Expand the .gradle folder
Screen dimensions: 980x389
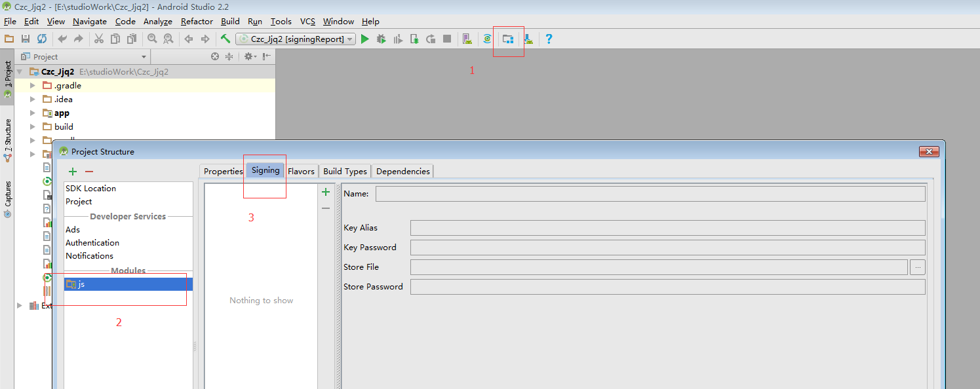(x=33, y=86)
